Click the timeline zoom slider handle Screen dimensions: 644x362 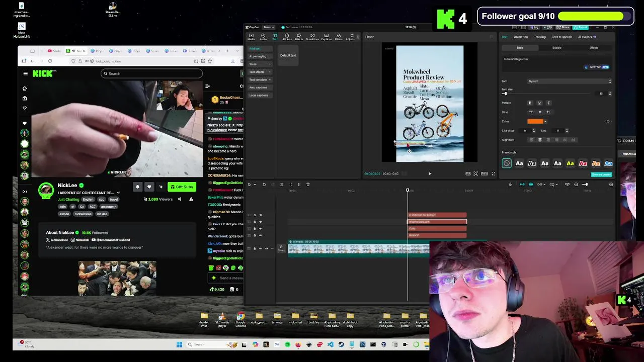click(x=586, y=185)
